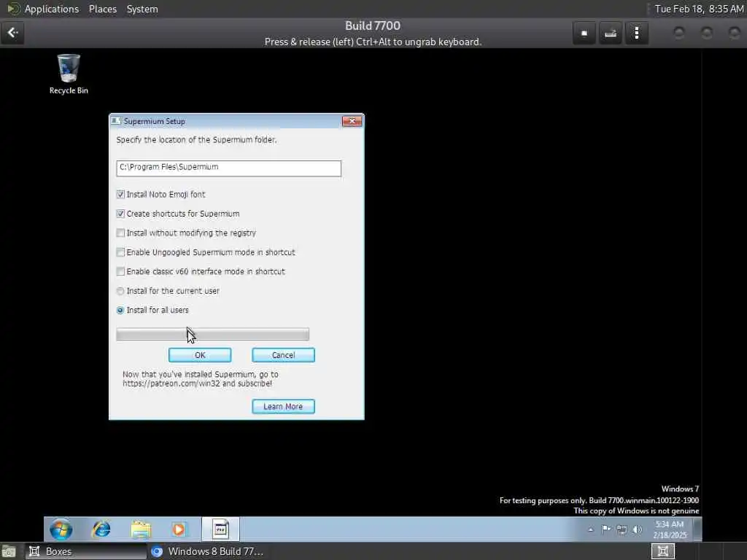The height and width of the screenshot is (560, 747).
Task: Click the GNOME foot logo icon
Action: click(13, 9)
